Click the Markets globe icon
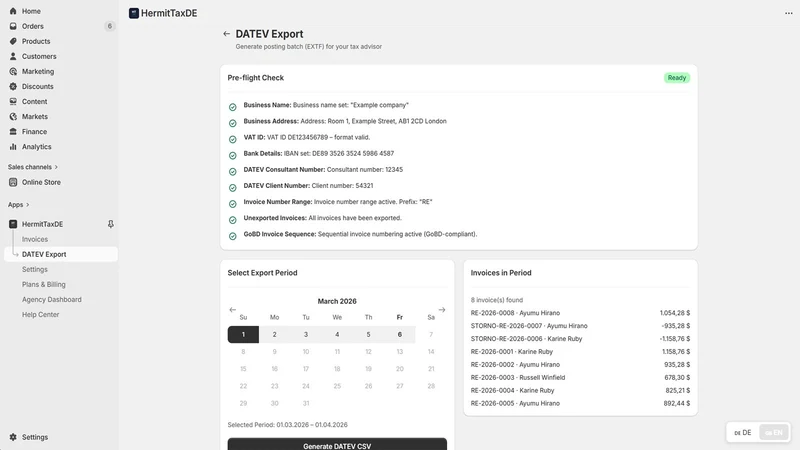The image size is (800, 450). click(13, 116)
